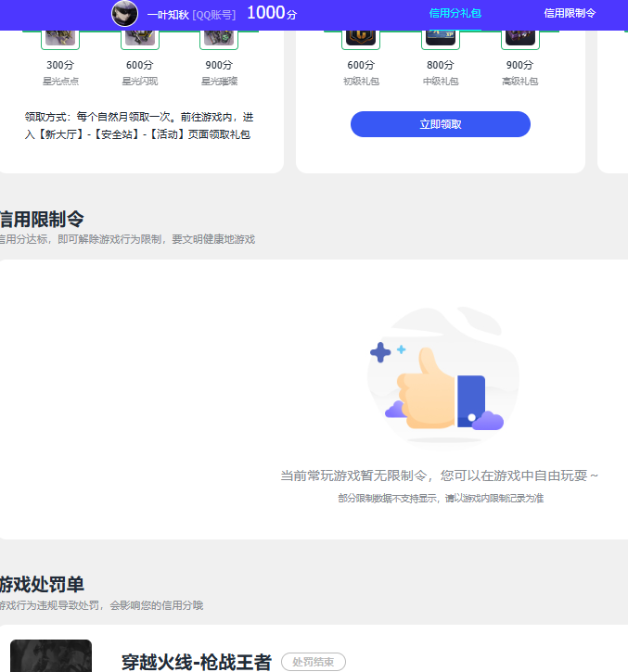
Task: Switch to the 信用限制令 tab
Action: [x=570, y=14]
